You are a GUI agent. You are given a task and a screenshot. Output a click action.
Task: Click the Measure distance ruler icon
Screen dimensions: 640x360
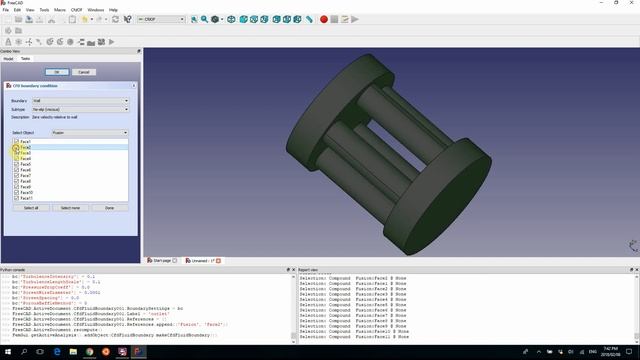309,19
